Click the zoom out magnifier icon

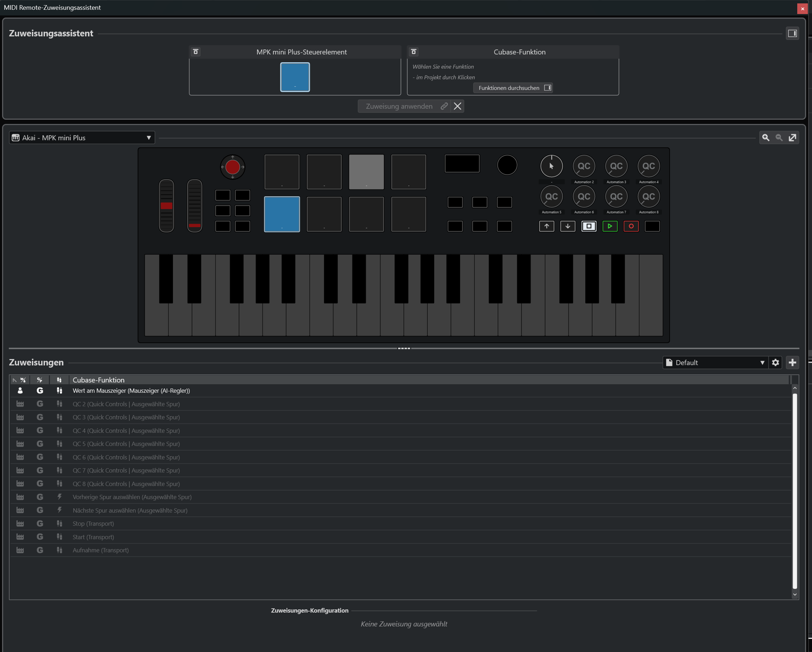pos(779,137)
